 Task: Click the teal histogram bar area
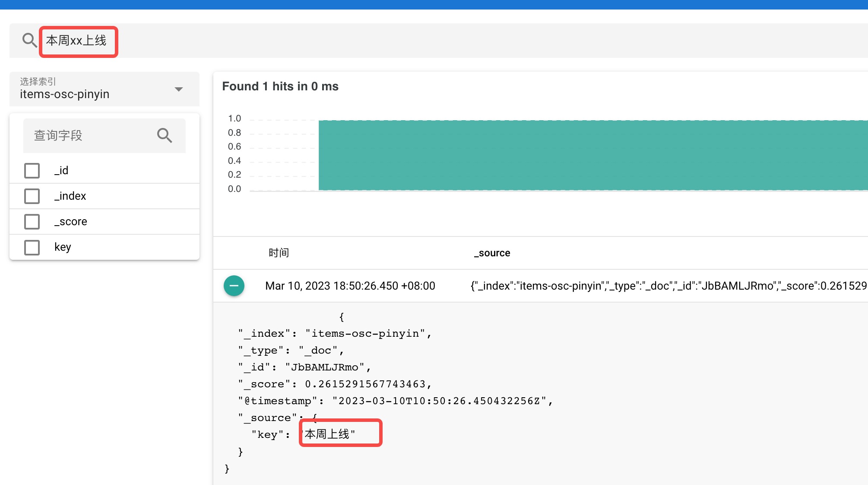coord(561,153)
